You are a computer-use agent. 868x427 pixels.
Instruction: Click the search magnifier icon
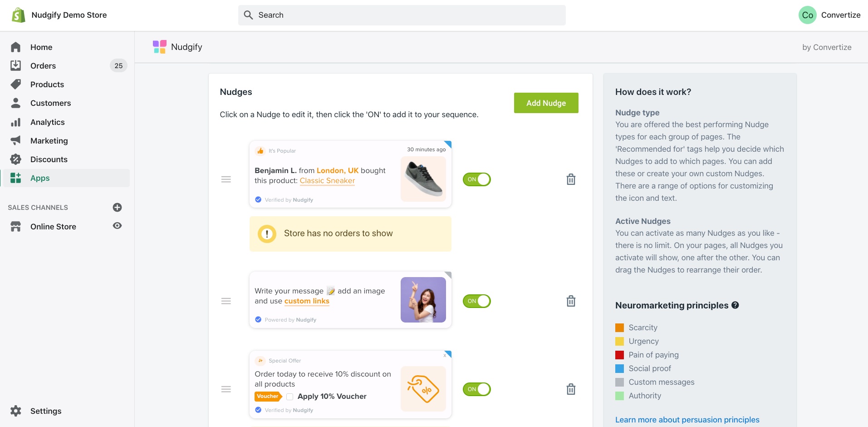point(248,15)
